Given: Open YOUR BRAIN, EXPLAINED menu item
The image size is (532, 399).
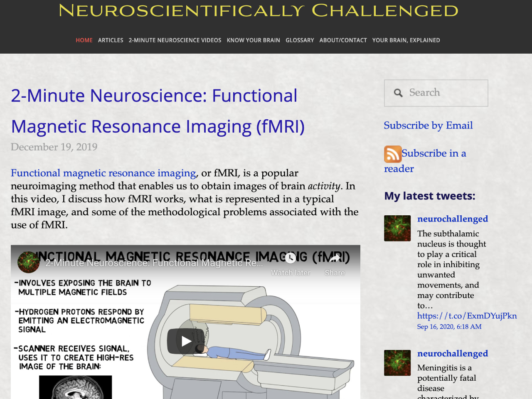Looking at the screenshot, I should point(406,40).
